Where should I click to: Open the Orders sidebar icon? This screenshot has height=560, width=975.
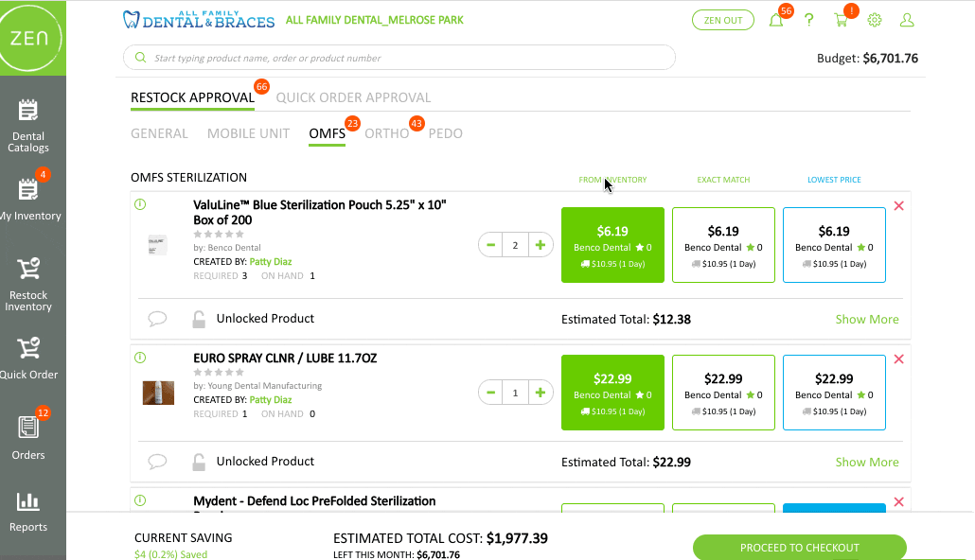click(x=28, y=438)
